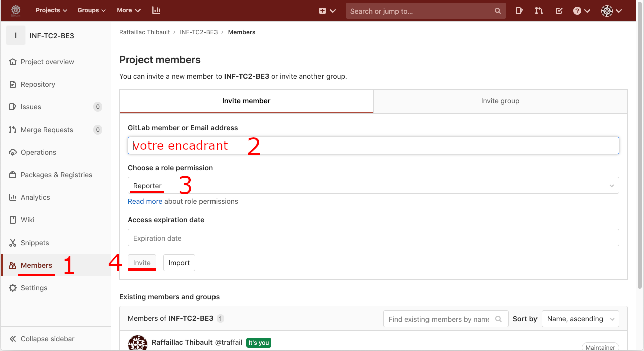This screenshot has height=351, width=644.
Task: Click the Settings gear icon
Action: pyautogui.click(x=13, y=288)
